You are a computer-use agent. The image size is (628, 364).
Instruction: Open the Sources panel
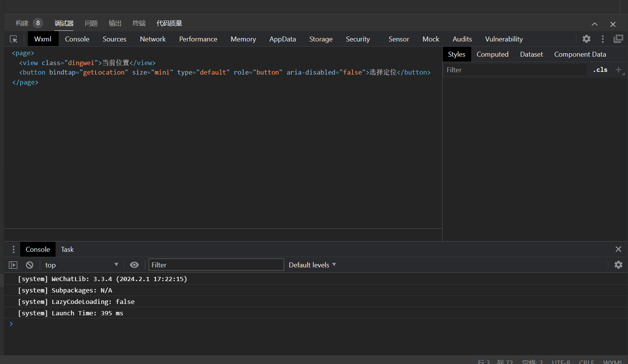[115, 39]
